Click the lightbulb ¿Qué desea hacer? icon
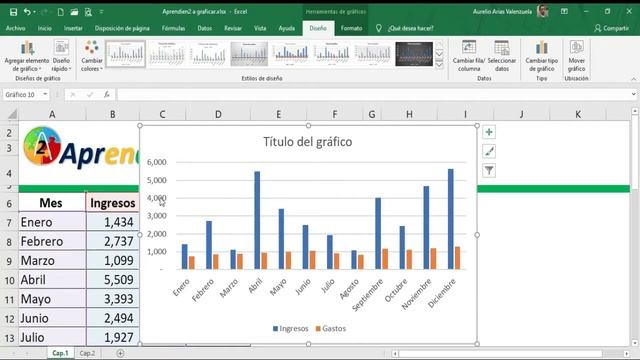Viewport: 640px width, 360px height. click(x=379, y=28)
